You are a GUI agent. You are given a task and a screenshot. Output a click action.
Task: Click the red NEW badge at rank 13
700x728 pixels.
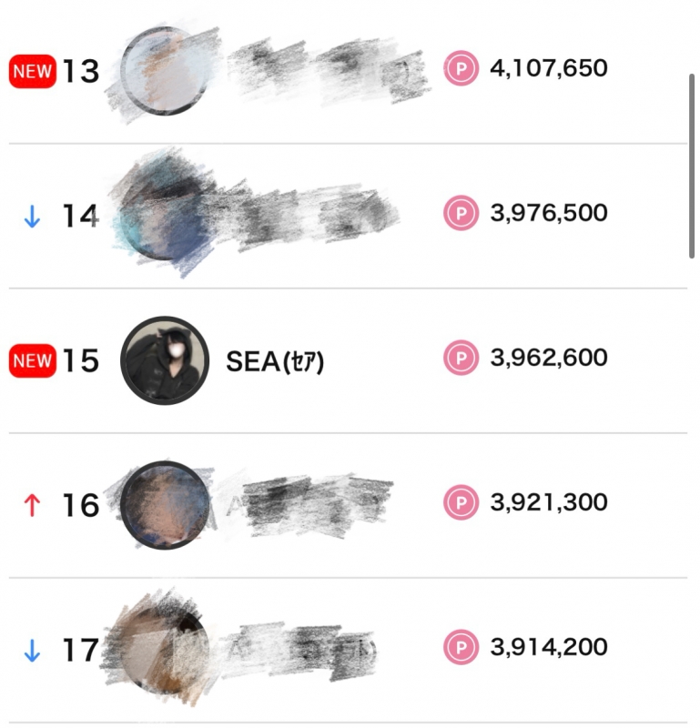click(x=33, y=70)
